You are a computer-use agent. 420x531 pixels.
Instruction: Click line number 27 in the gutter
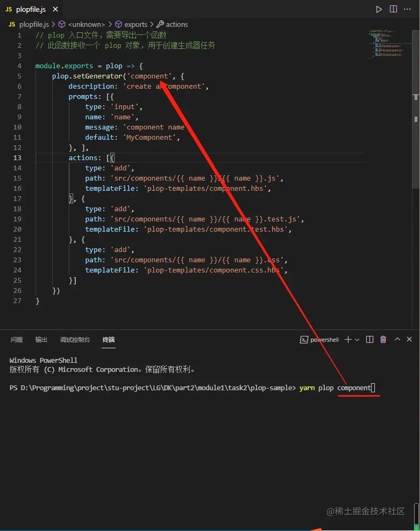pos(17,301)
